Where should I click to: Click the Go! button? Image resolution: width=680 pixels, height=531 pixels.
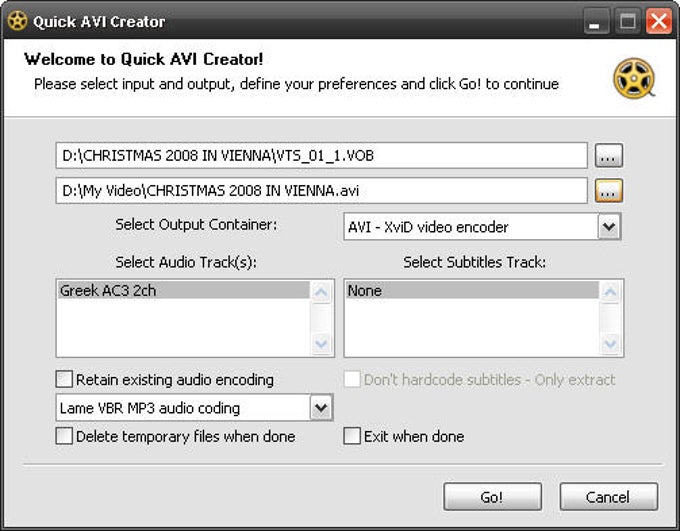click(x=492, y=497)
